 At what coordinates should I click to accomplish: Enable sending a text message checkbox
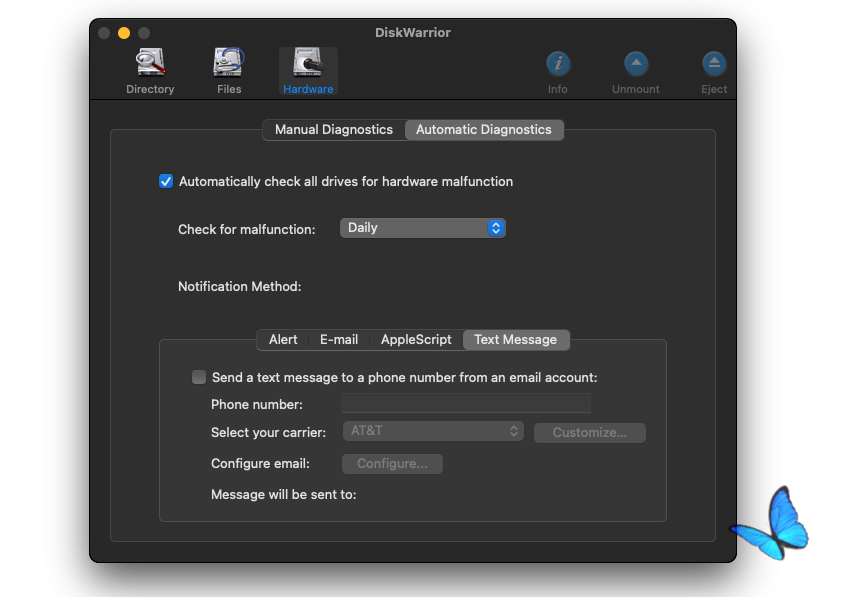199,377
